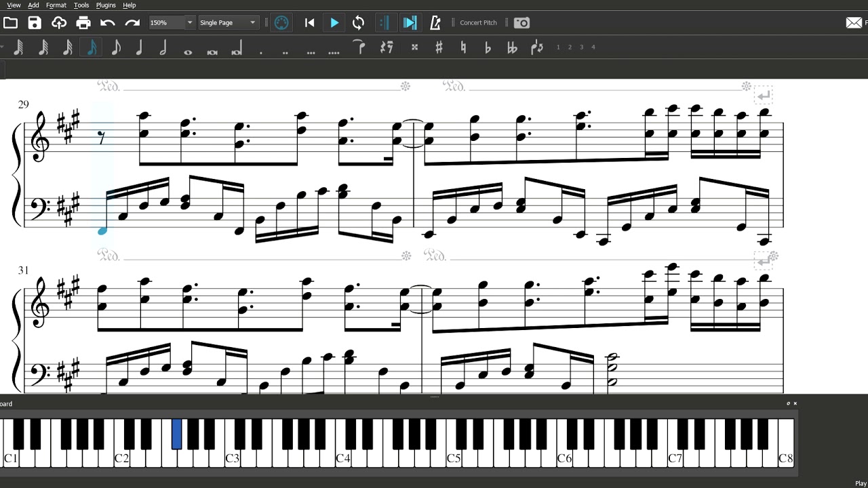Toggle play repeats
Viewport: 868px width, 488px height.
pyautogui.click(x=384, y=22)
